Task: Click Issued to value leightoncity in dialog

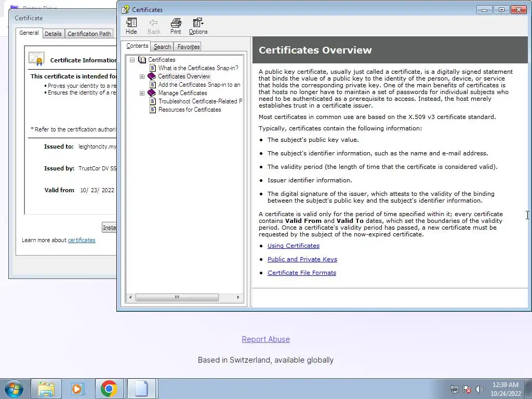Action: tap(97, 147)
